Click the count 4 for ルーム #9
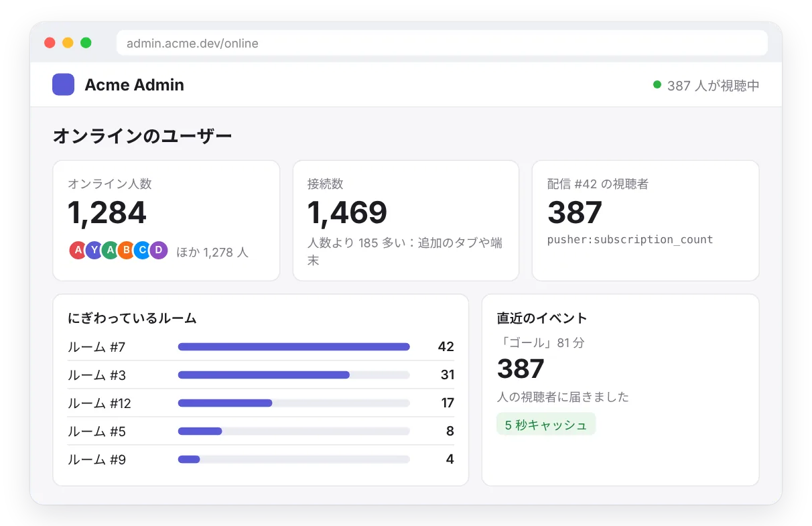 click(450, 460)
